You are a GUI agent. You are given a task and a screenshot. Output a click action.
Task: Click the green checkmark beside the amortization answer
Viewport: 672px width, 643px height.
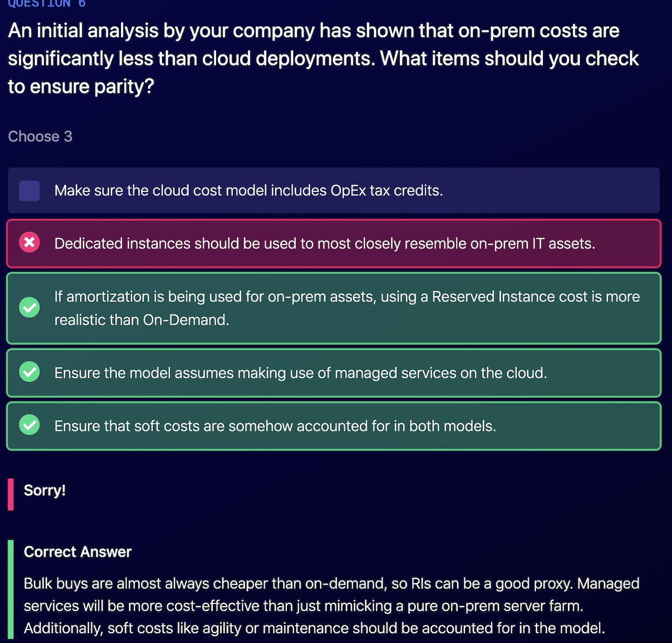click(29, 307)
